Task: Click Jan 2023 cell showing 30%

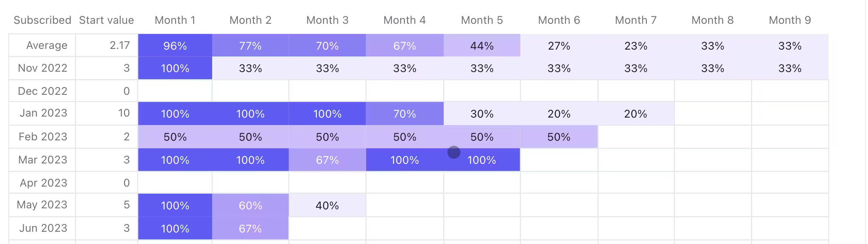Action: [x=482, y=114]
